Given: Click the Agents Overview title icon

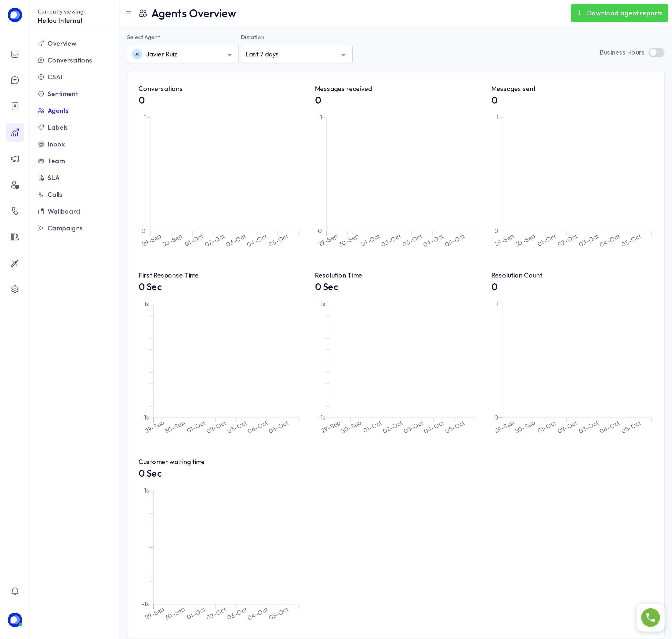Looking at the screenshot, I should [x=143, y=13].
